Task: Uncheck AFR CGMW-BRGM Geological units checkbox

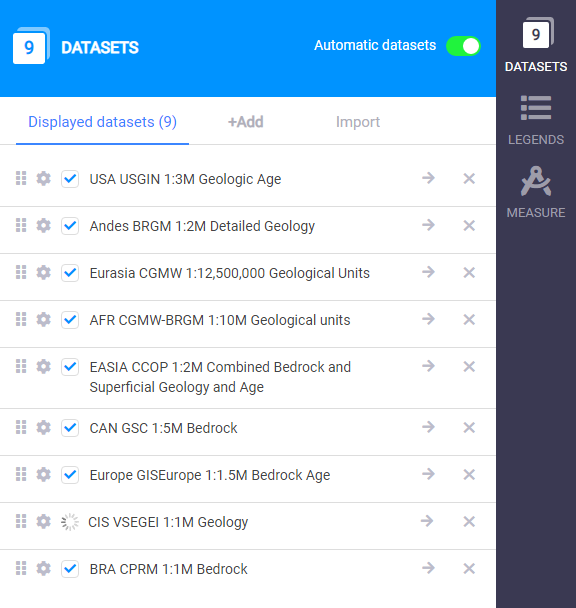Action: coord(70,320)
